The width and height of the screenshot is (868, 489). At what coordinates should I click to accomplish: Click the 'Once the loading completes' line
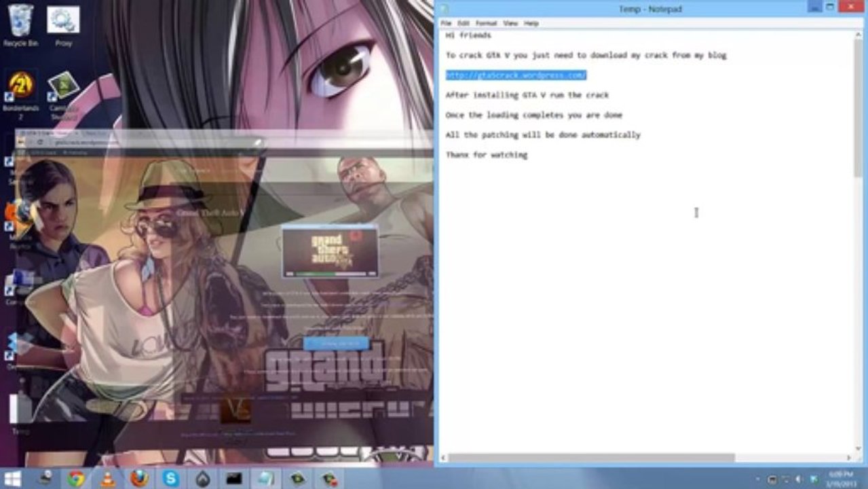534,115
